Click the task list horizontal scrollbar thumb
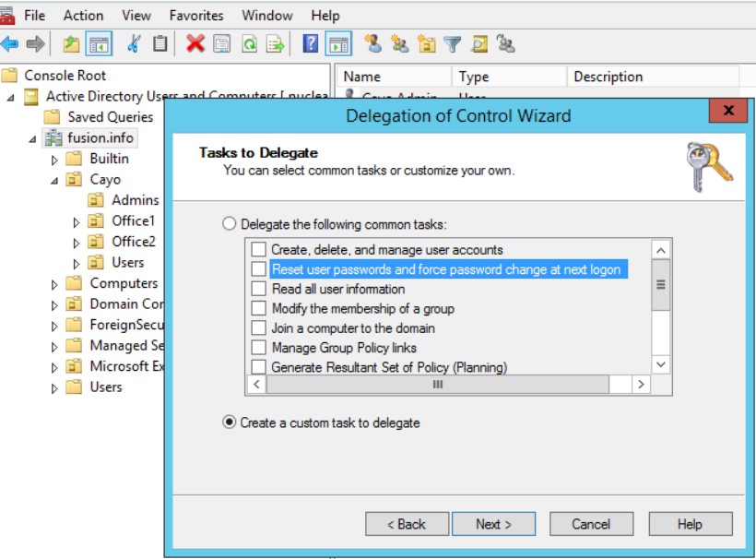The height and width of the screenshot is (559, 756). click(x=438, y=385)
